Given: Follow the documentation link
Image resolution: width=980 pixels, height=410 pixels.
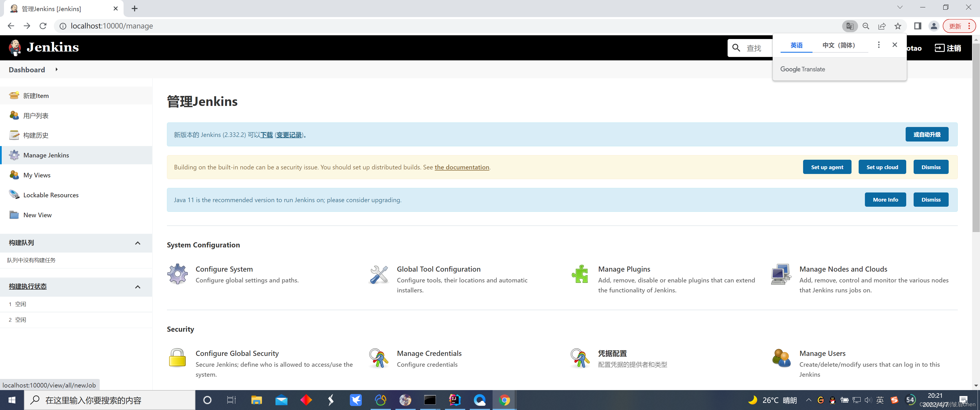Looking at the screenshot, I should click(x=462, y=167).
